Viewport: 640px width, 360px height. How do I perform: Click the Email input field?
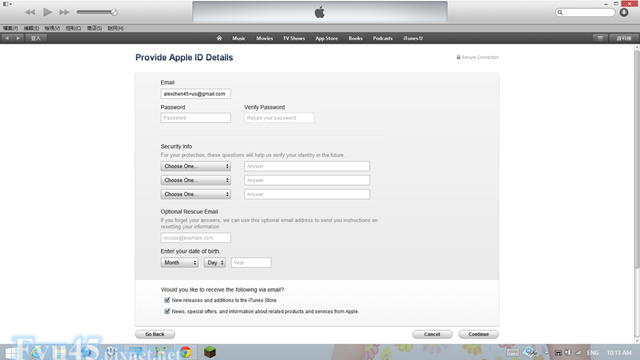pos(196,93)
